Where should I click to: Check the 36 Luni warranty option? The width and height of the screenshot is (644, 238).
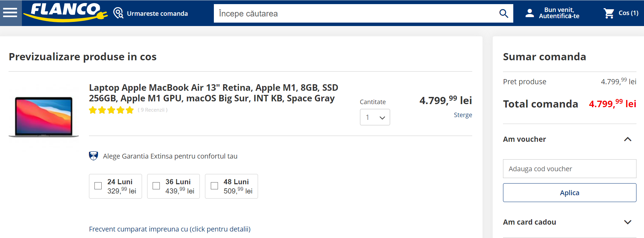click(x=156, y=186)
